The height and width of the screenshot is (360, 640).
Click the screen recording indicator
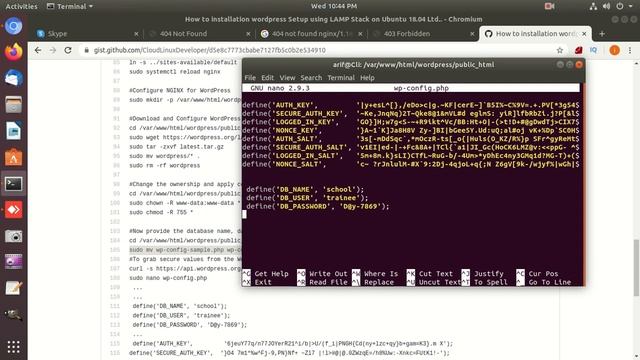coord(549,6)
